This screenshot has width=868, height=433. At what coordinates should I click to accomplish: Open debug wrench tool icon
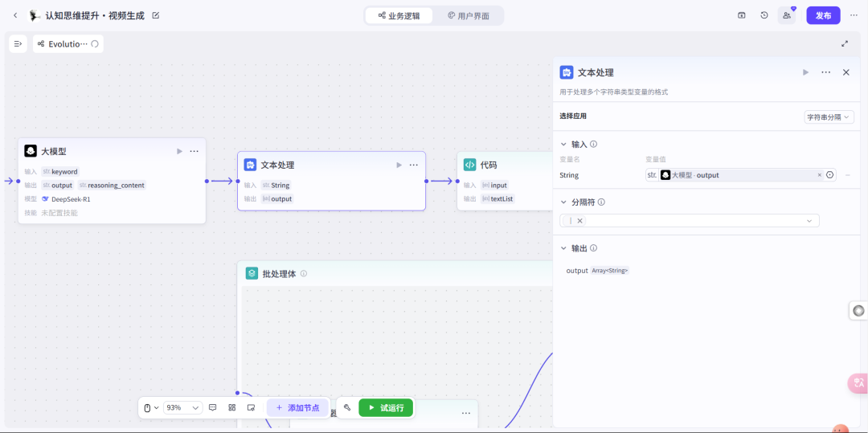tap(347, 408)
